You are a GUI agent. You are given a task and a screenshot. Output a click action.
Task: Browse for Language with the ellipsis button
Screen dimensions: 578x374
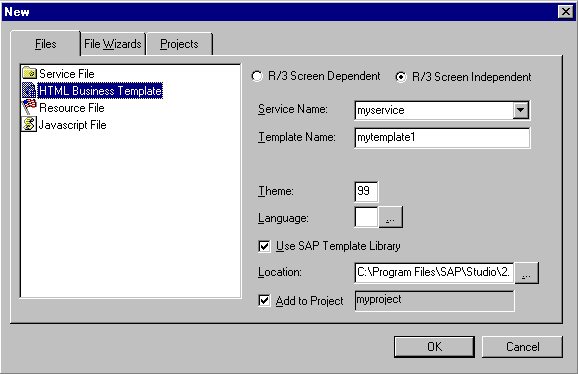click(391, 217)
